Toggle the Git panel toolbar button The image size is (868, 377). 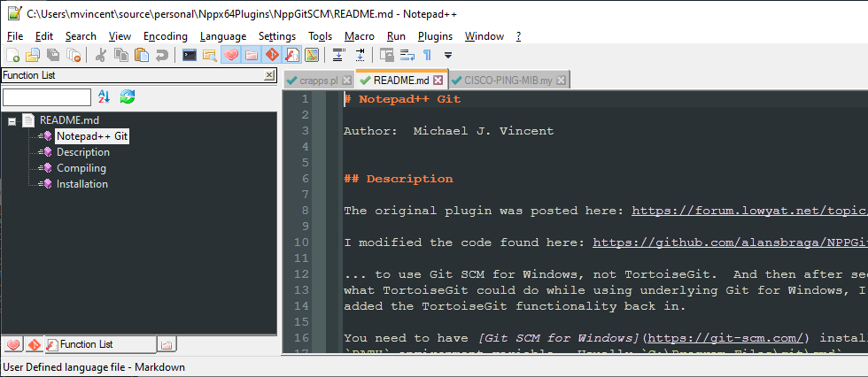pos(271,55)
